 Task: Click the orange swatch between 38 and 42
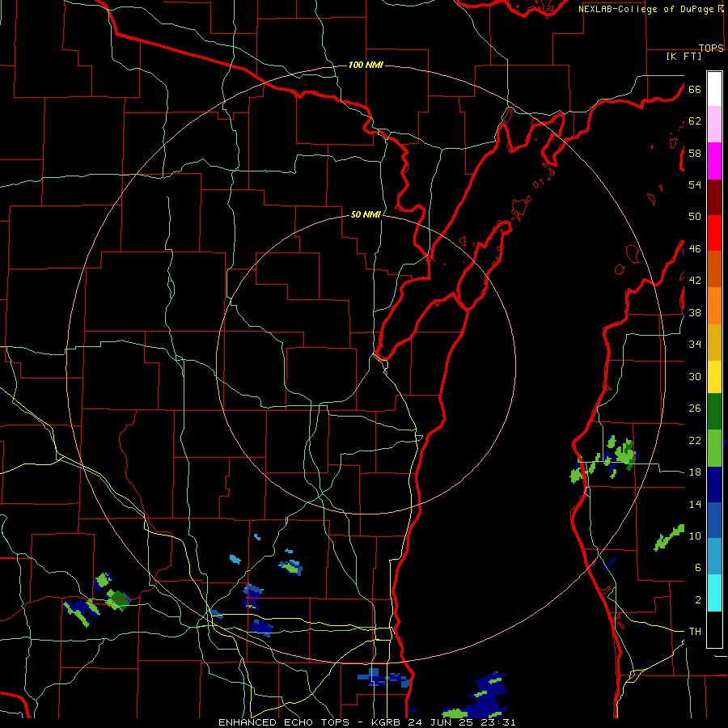click(714, 306)
